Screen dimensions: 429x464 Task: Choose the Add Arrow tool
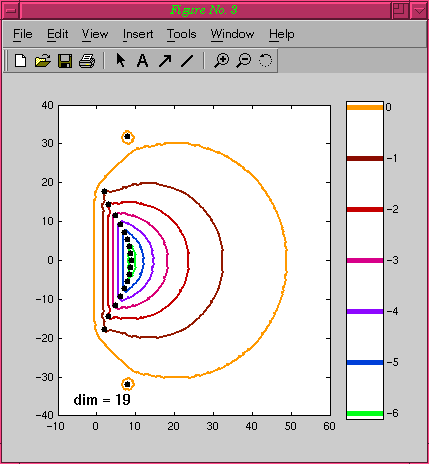click(165, 61)
